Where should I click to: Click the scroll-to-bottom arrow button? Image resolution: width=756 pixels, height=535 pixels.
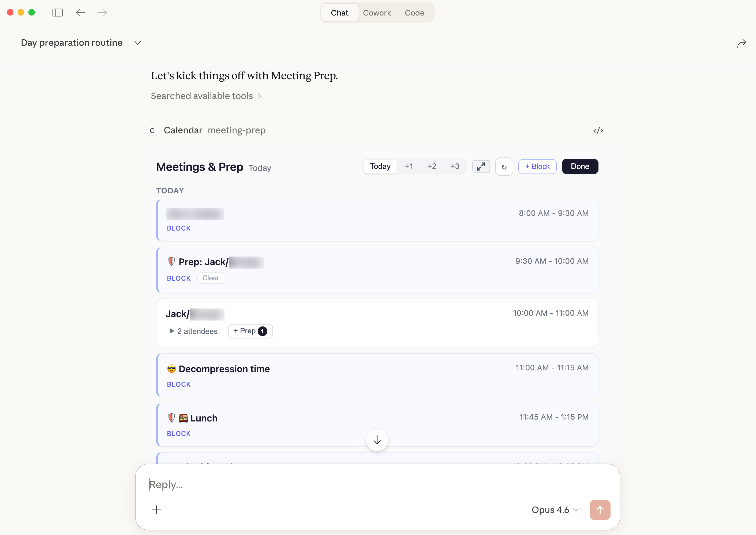[377, 440]
